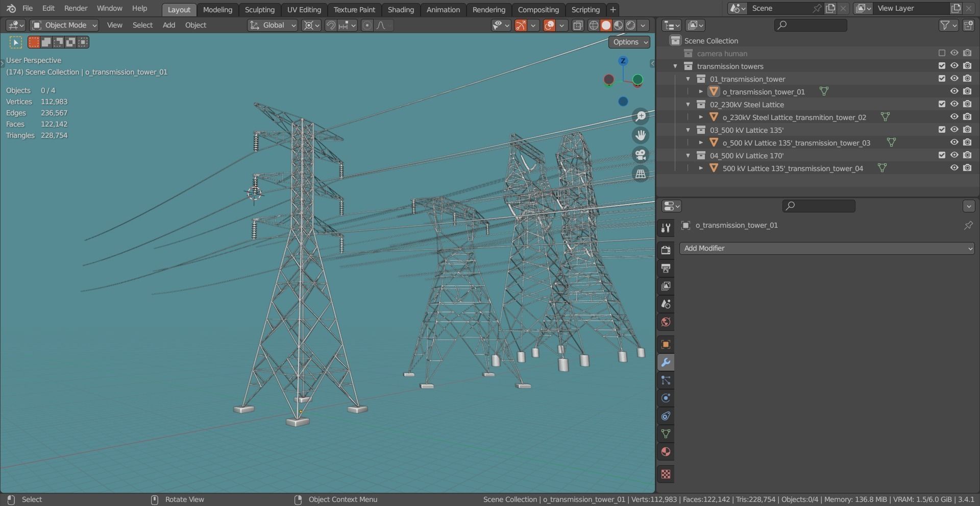Open the Texture properties tab

666,474
